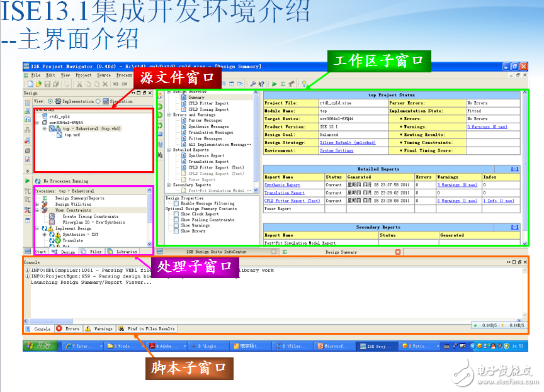The image size is (544, 392).
Task: Click the green Run arrow in top toolbar
Action: coord(274,84)
